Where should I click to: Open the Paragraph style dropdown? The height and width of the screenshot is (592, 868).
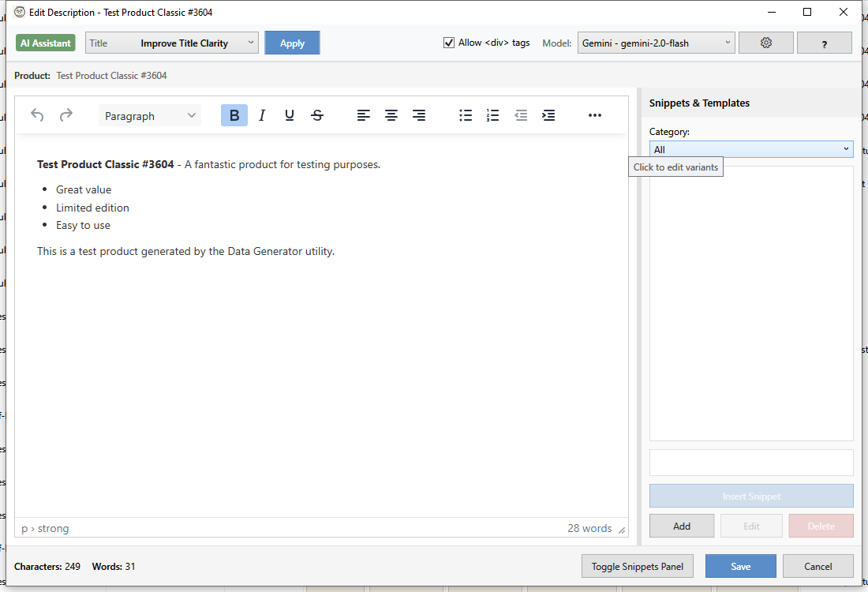[149, 114]
